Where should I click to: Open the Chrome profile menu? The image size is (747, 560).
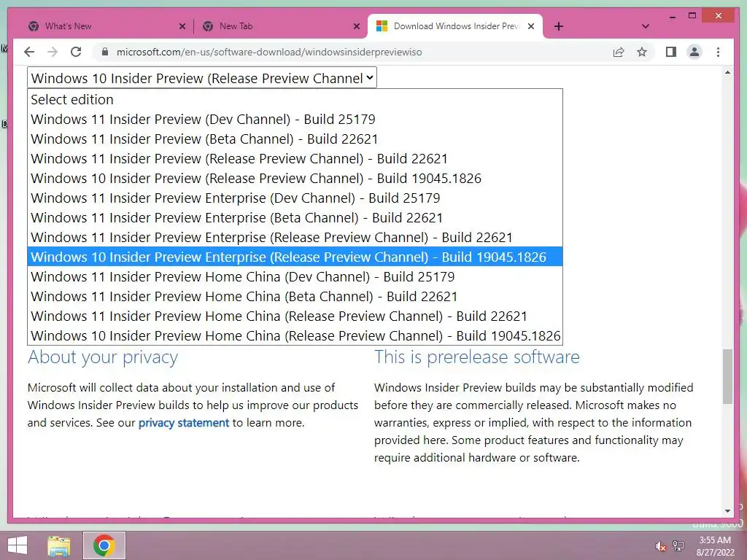click(x=694, y=52)
